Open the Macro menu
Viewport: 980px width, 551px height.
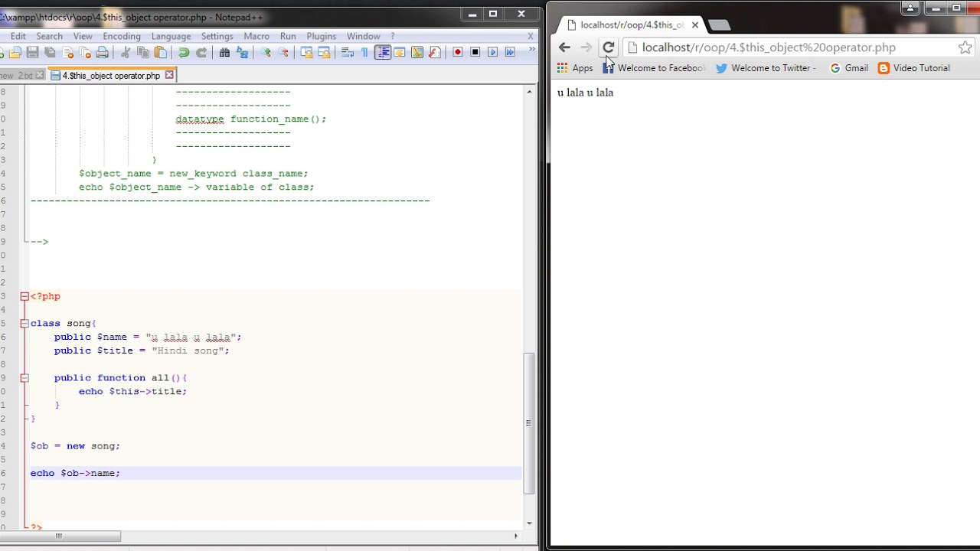pyautogui.click(x=256, y=36)
